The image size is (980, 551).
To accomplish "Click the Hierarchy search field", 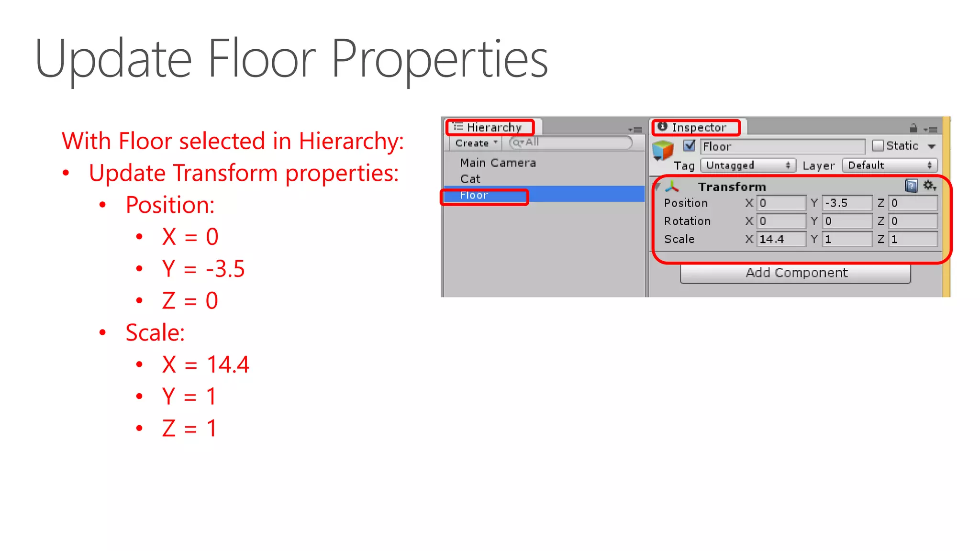I will [x=571, y=143].
